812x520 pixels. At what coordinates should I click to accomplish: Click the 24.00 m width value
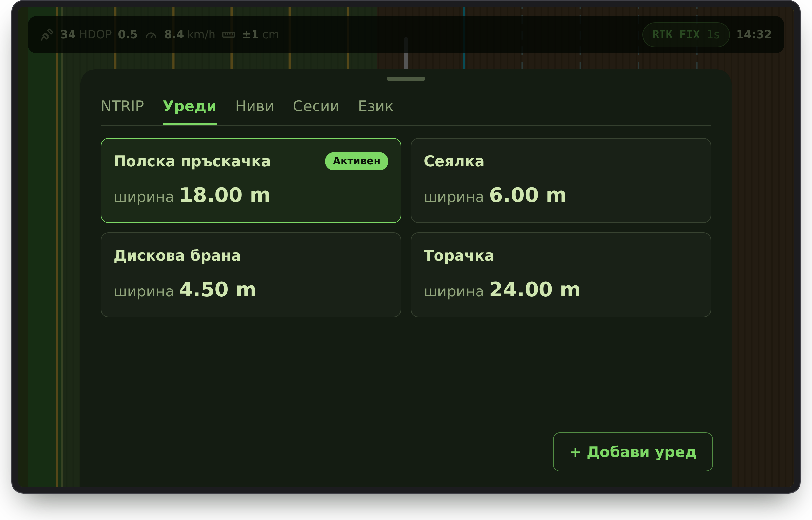pos(535,290)
